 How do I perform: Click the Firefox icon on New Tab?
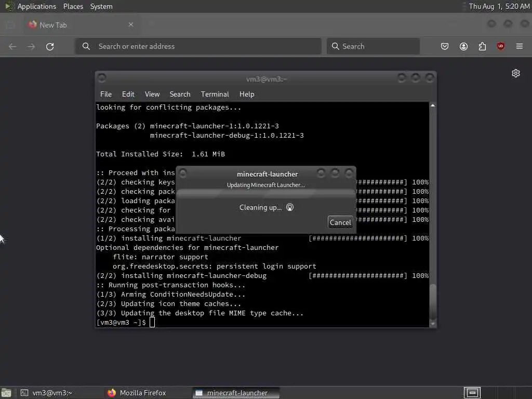[32, 24]
